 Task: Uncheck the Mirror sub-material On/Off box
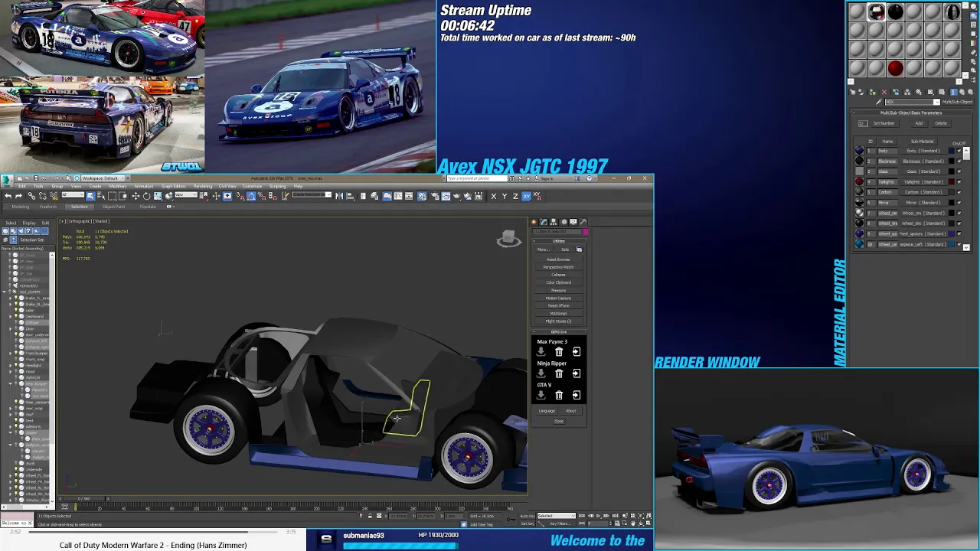tap(959, 203)
